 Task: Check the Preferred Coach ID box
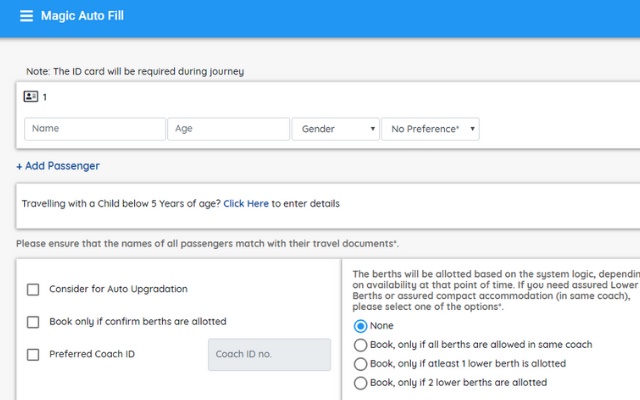[x=33, y=354]
